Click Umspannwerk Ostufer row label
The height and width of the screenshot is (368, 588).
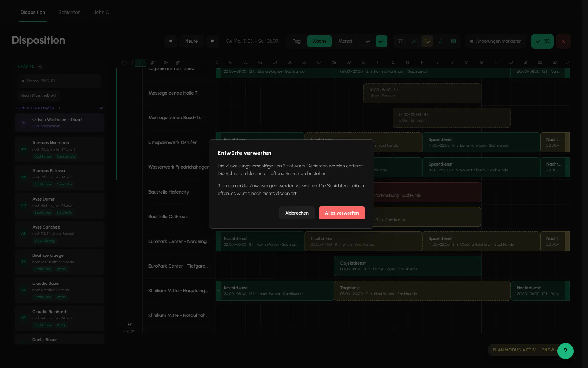pos(172,142)
